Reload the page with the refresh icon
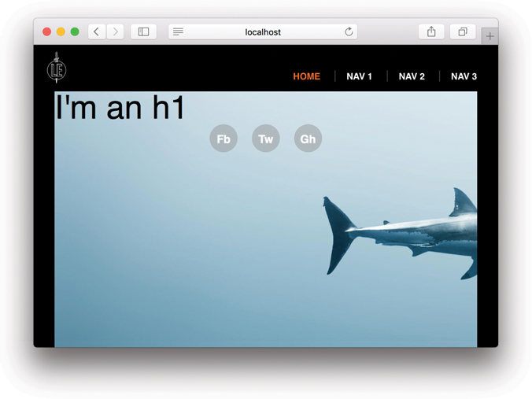Screen dimensions: 532x399 (349, 31)
